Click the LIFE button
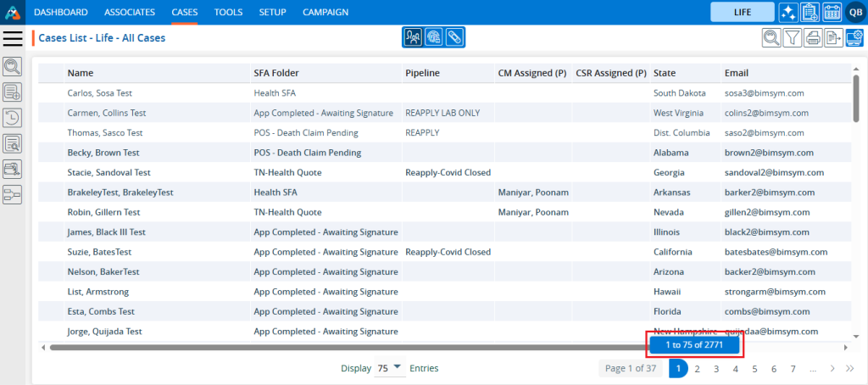This screenshot has width=868, height=385. pyautogui.click(x=742, y=12)
